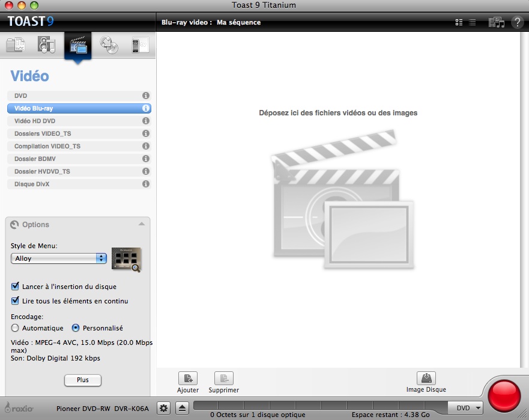Click the vertical scrollbar of content area
Screen dimensions: 529x420
(x=524, y=199)
